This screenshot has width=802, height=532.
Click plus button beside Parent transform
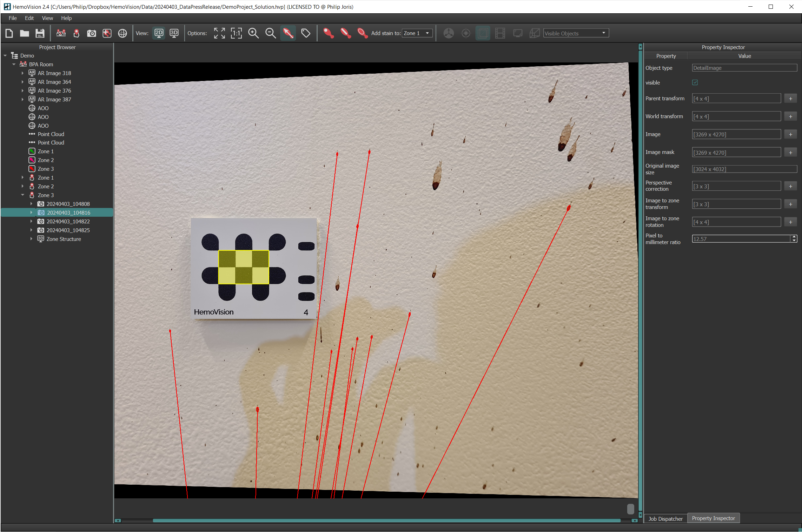(790, 99)
